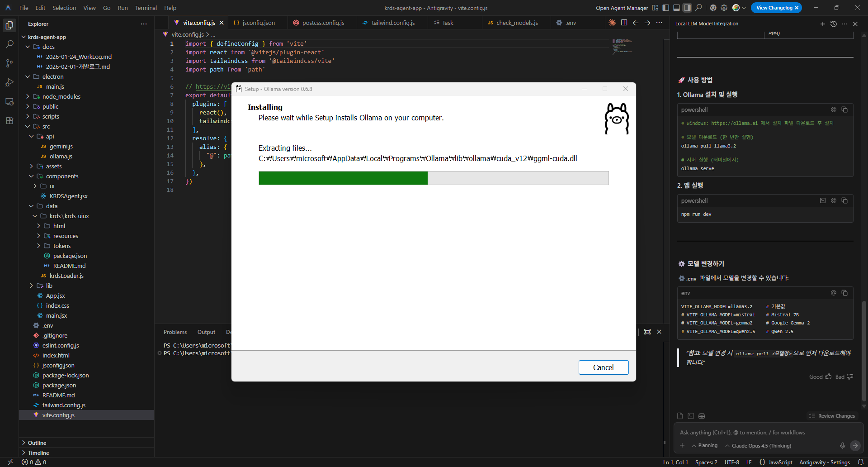Start a new agent conversation with plus icon
The image size is (868, 467).
pos(822,24)
